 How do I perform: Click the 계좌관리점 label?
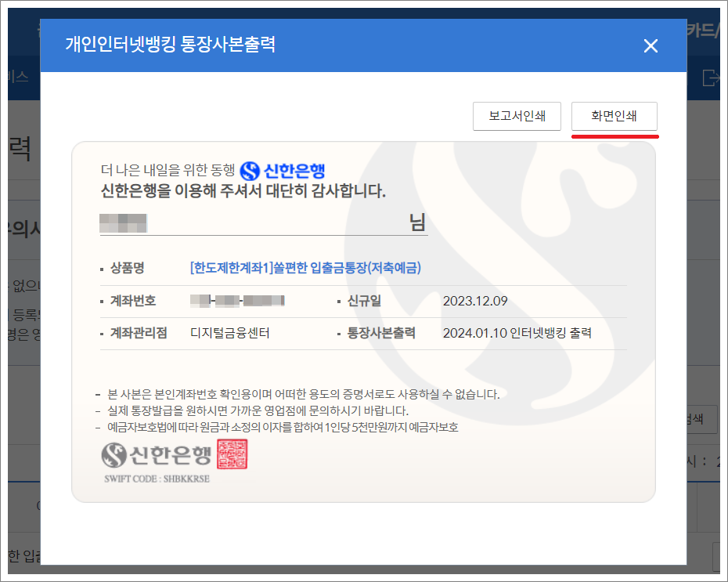pyautogui.click(x=139, y=333)
